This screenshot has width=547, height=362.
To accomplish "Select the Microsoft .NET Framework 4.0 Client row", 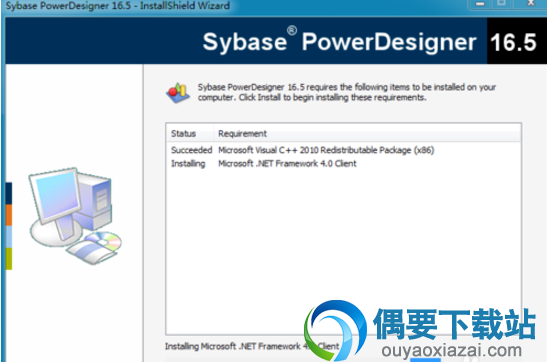I will 344,163.
